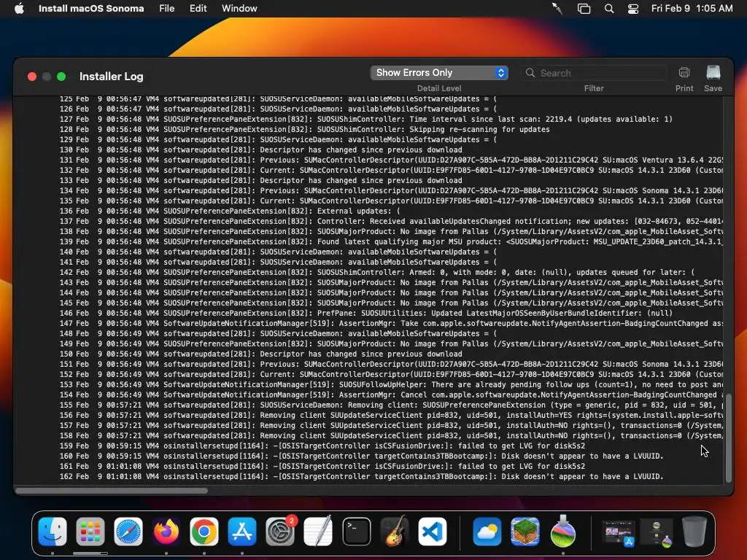Launch GarageBand from the Dock
Screen dimensions: 747x560
point(395,532)
